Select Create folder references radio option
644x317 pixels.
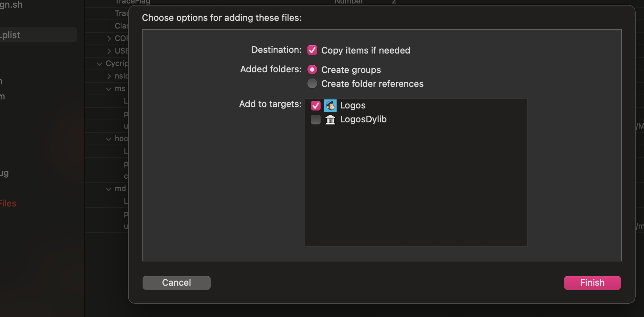pos(312,84)
